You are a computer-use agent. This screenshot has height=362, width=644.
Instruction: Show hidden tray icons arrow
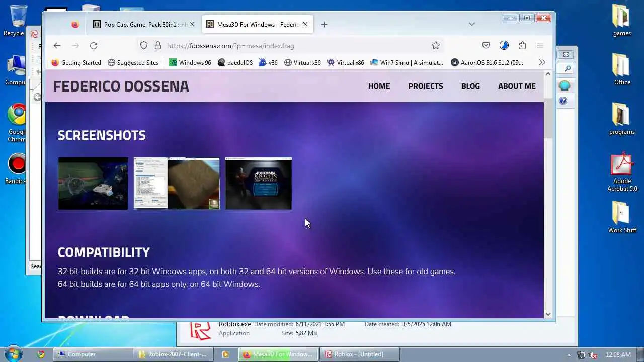569,355
